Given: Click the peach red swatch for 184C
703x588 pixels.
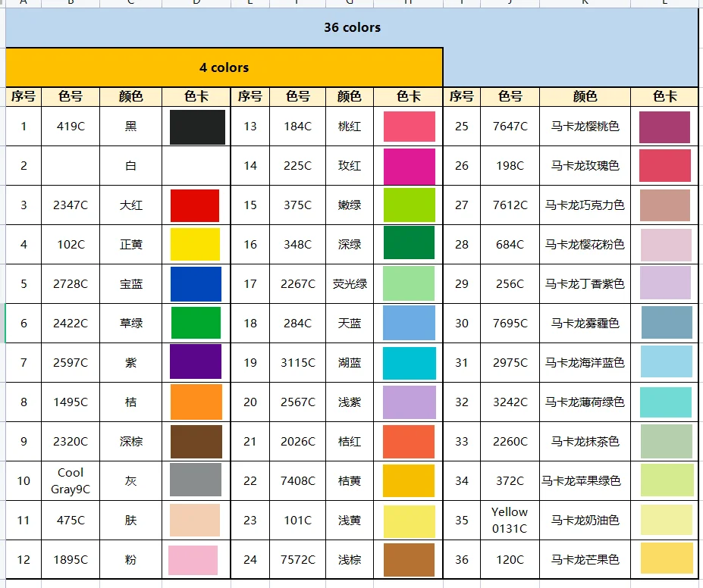Looking at the screenshot, I should [x=410, y=127].
